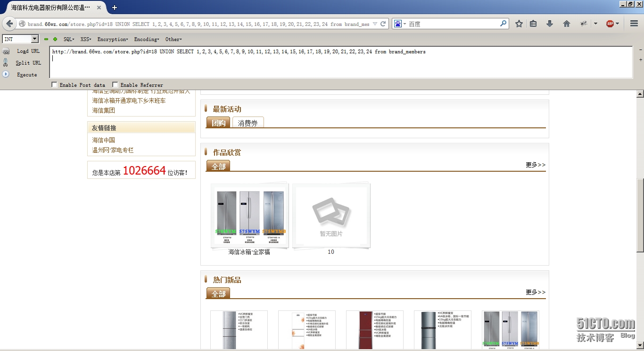Click the 海信冰箱·全家福 caption
This screenshot has height=351, width=644.
pos(249,252)
